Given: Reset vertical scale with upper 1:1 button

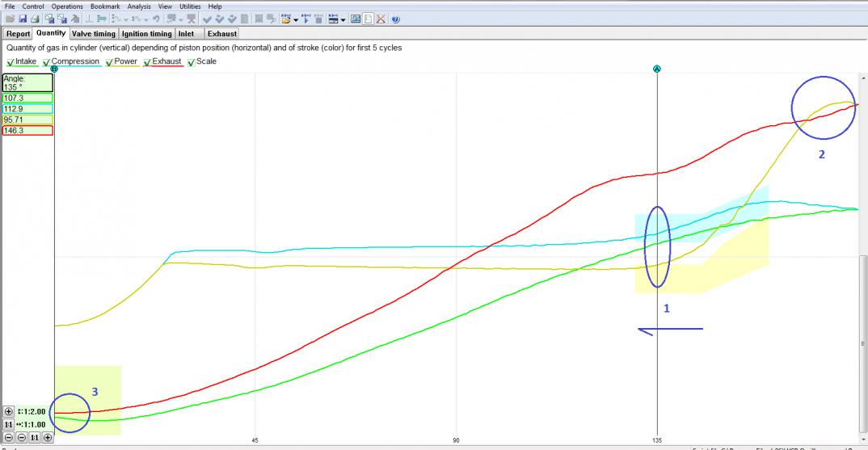Looking at the screenshot, I should 9,424.
